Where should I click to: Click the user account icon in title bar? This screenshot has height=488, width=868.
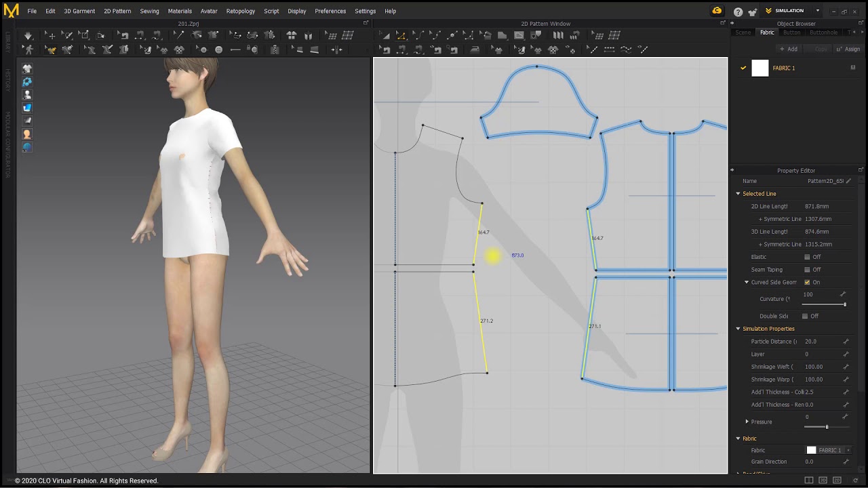(753, 12)
